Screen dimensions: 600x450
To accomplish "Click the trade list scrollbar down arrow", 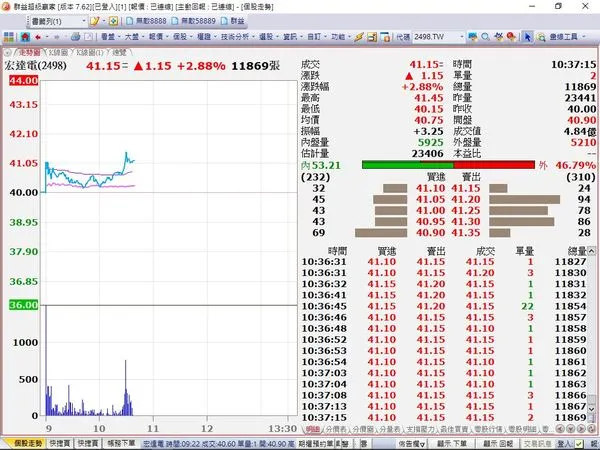I will click(x=592, y=409).
